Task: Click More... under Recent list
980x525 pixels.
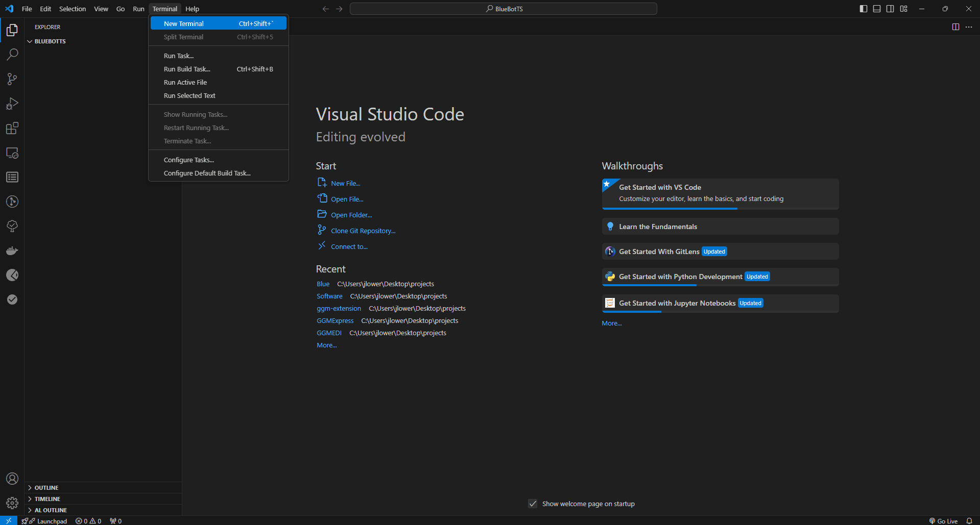Action: (327, 345)
